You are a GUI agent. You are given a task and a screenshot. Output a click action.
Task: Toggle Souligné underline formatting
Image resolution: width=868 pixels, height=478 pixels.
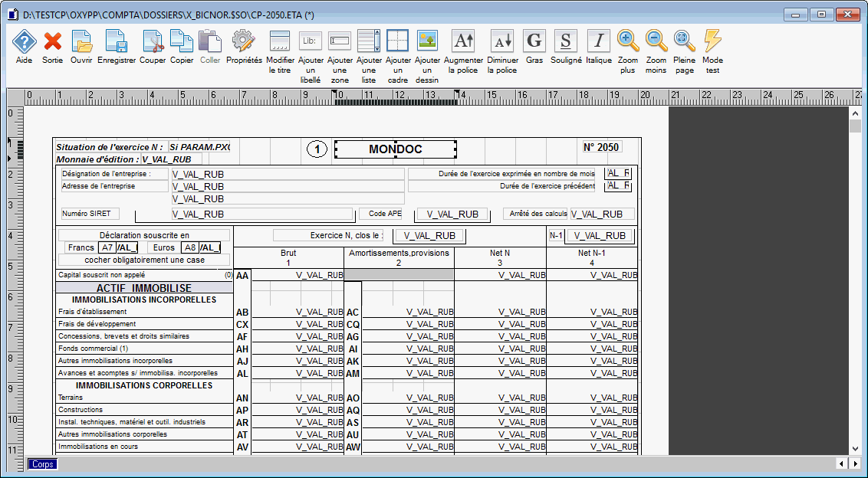[566, 41]
